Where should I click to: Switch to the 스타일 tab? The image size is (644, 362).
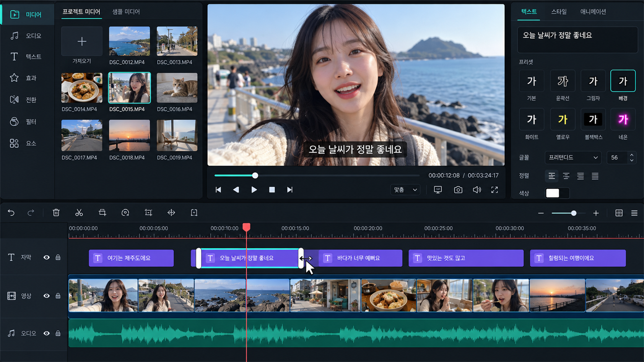tap(559, 12)
